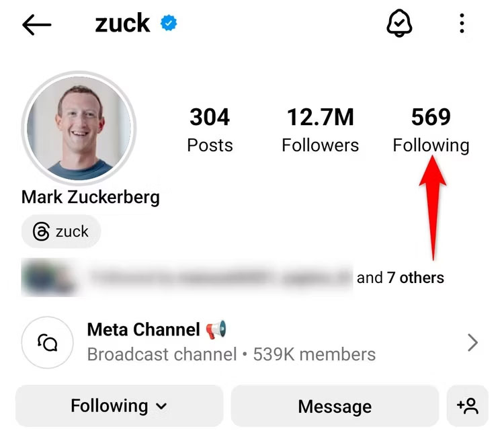Click the chevron on the Meta Channel row
The width and height of the screenshot is (504, 439).
tap(472, 343)
